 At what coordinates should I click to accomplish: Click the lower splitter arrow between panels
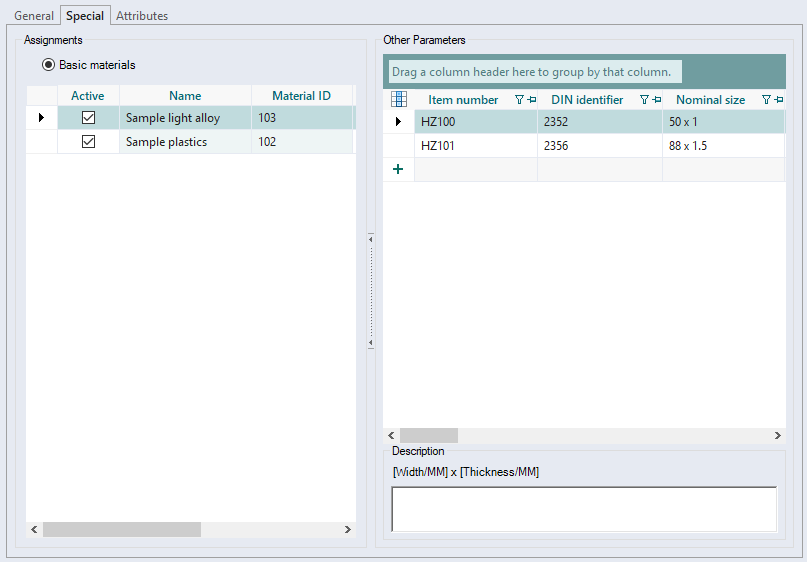tap(370, 343)
